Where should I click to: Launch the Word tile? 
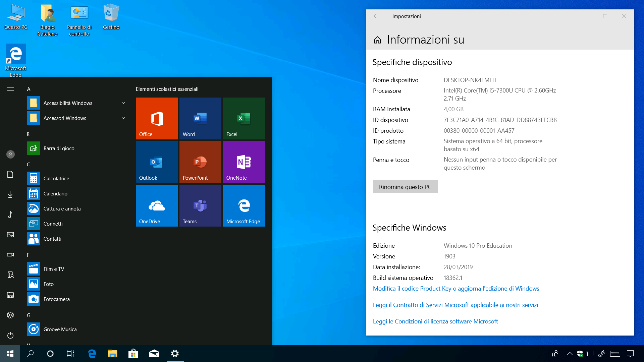(x=200, y=118)
